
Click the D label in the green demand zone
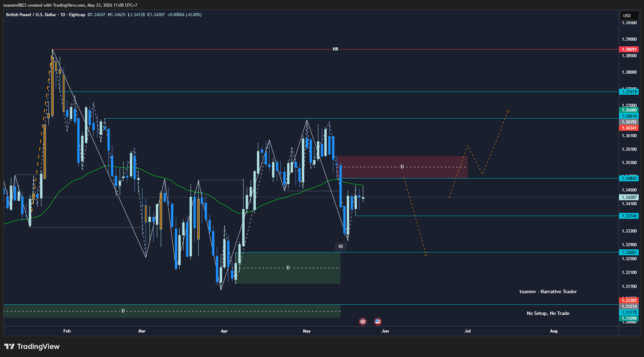point(288,268)
